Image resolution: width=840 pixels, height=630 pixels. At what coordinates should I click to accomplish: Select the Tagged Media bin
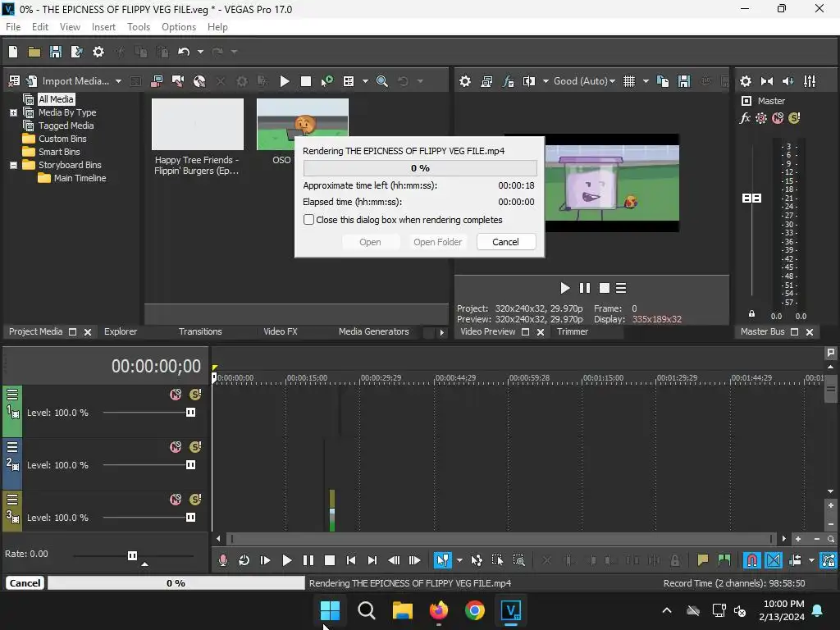coord(66,126)
